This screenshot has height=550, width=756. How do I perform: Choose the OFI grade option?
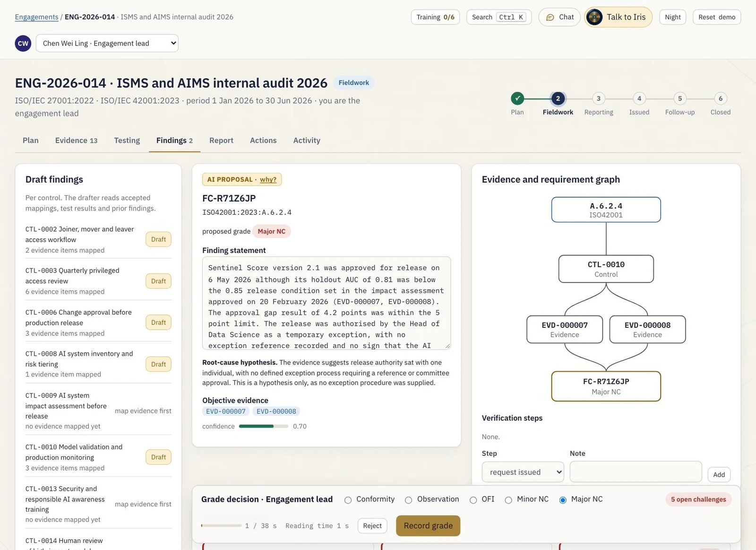(473, 500)
